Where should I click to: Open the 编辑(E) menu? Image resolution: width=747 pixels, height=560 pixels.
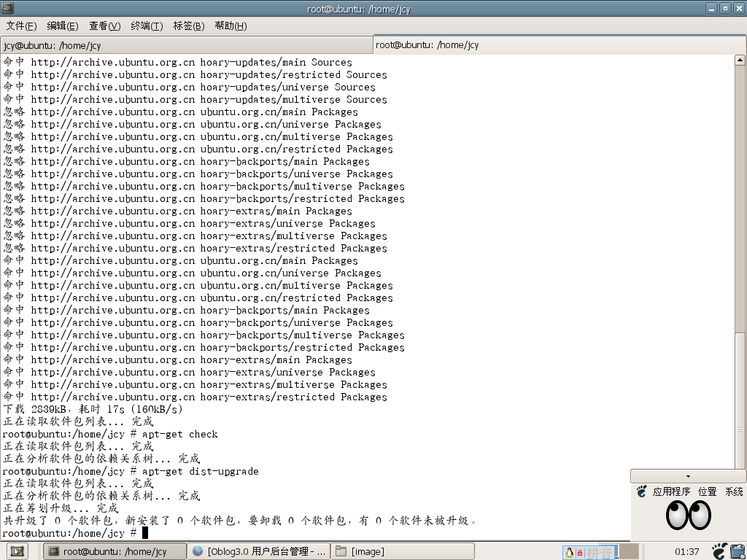[x=63, y=26]
